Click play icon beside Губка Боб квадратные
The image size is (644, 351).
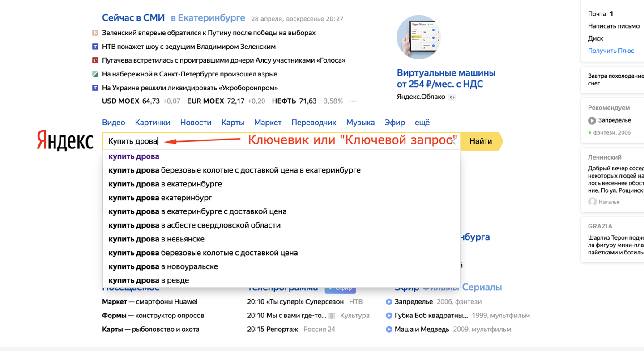[389, 316]
